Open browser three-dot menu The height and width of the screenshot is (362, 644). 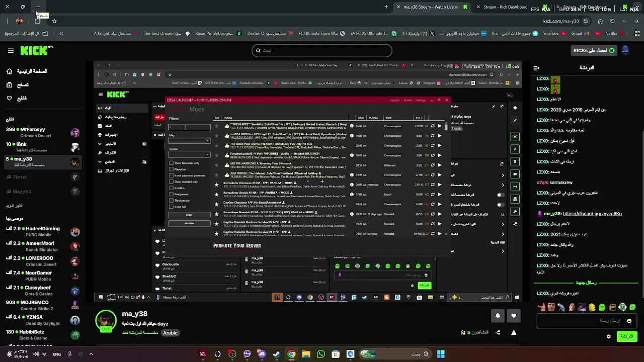point(7,21)
